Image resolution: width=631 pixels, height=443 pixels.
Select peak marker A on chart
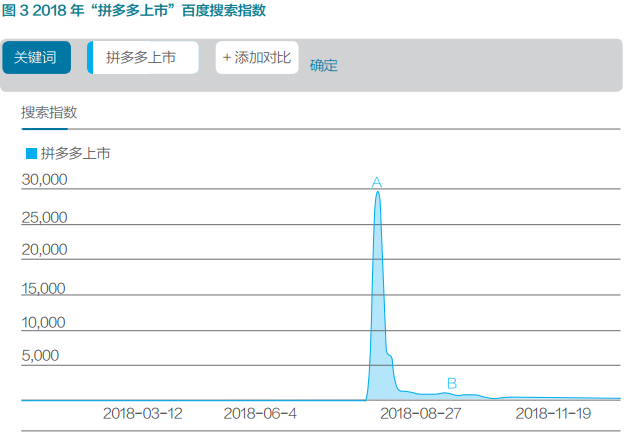click(x=377, y=182)
